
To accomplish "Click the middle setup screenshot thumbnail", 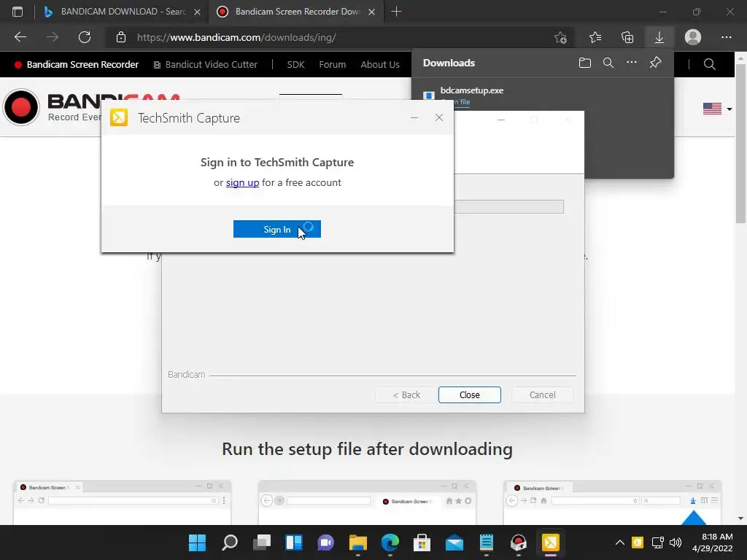I will [367, 502].
